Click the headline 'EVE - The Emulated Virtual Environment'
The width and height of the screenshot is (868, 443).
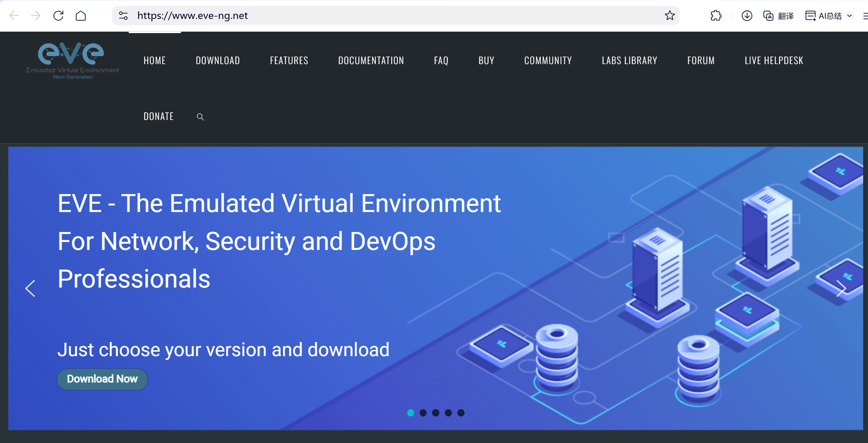[279, 203]
